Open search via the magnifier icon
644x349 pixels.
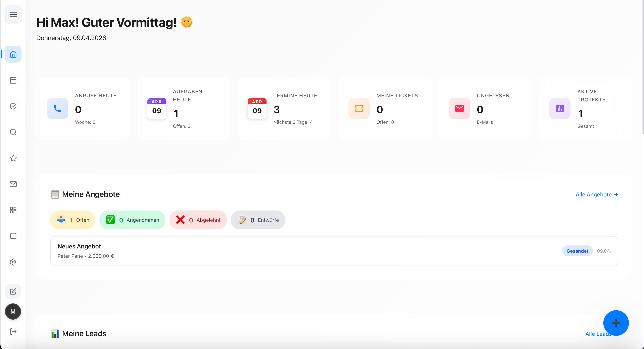click(13, 132)
